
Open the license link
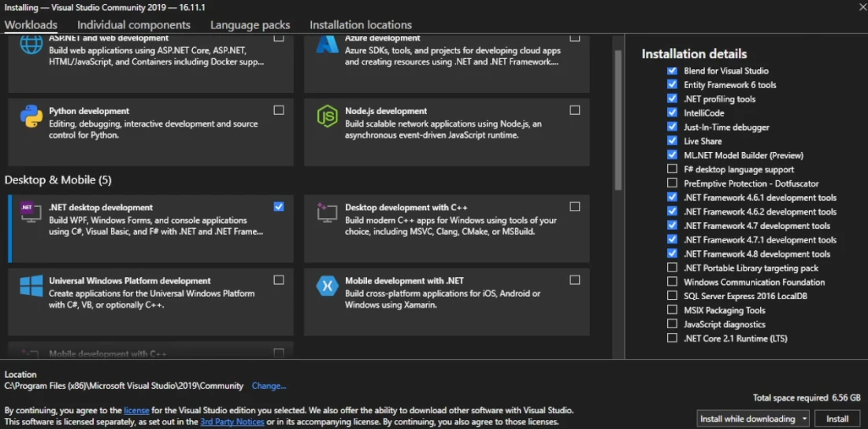[x=136, y=411]
